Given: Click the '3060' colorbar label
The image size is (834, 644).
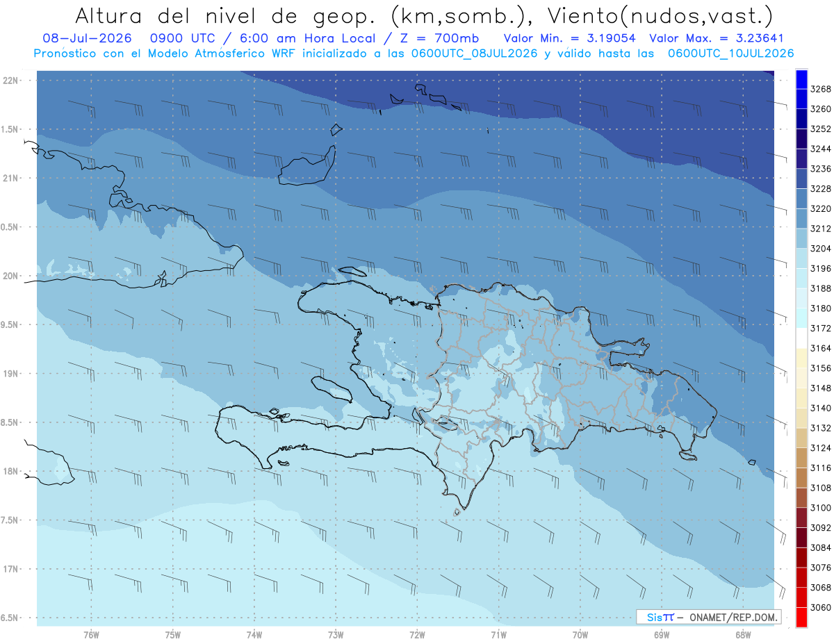Looking at the screenshot, I should [821, 607].
